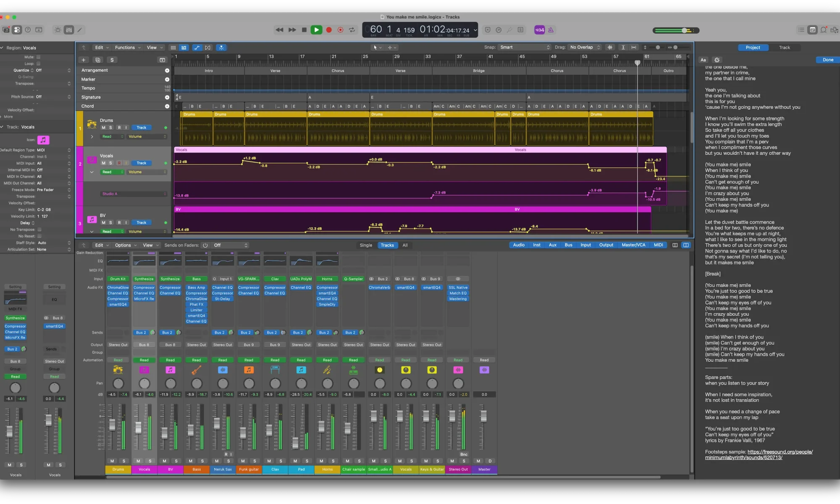The image size is (840, 504).
Task: Open the Tracks Functions menu
Action: [128, 47]
